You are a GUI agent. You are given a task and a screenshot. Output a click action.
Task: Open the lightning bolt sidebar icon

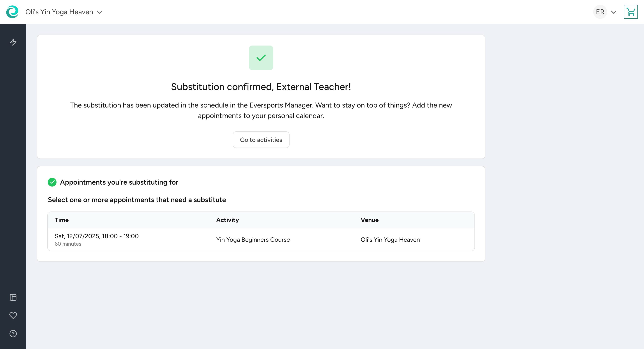click(x=13, y=42)
